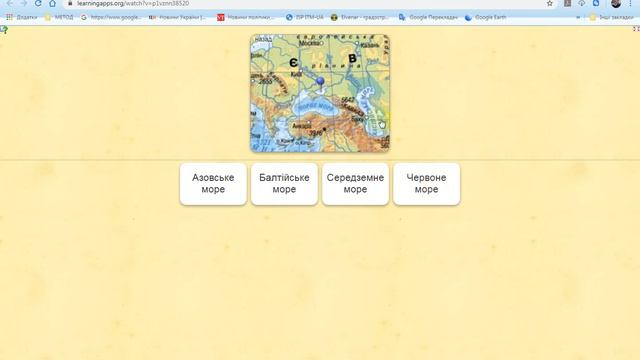Screen dimensions: 640x360
Task: Open the google.com bookmark
Action: coord(111,17)
